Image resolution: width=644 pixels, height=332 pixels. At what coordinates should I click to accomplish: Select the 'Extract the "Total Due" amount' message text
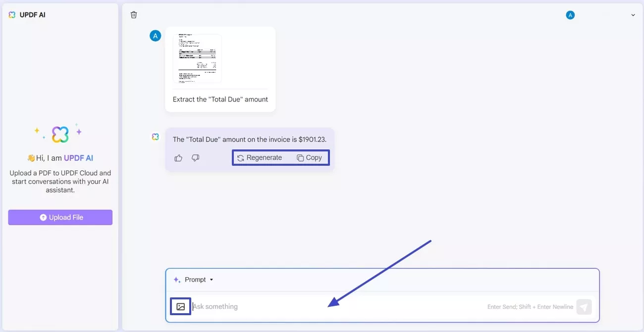pyautogui.click(x=220, y=99)
